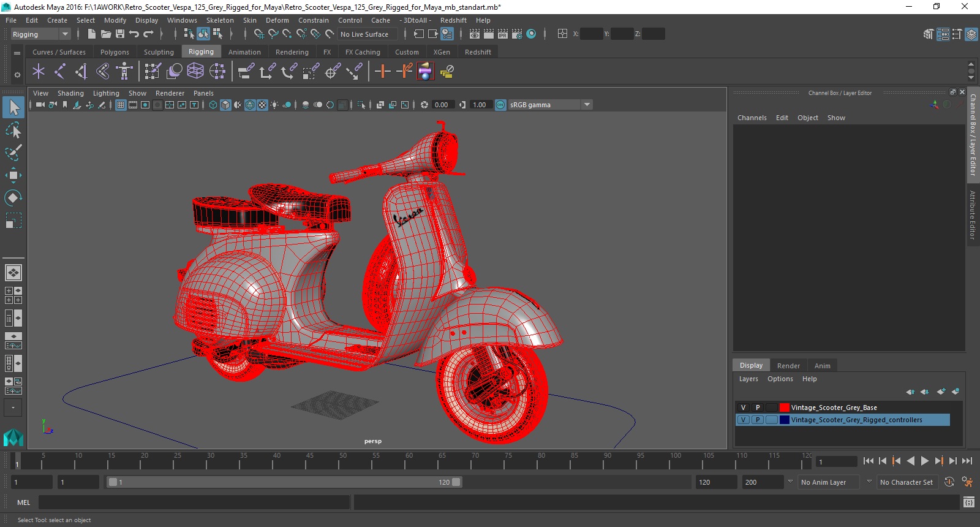This screenshot has height=527, width=980.
Task: Expand shelf tab menu icon
Action: tap(17, 53)
